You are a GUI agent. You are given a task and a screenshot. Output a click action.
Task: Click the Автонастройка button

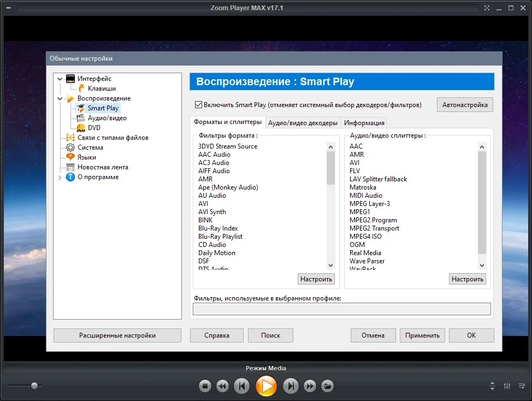pos(465,105)
